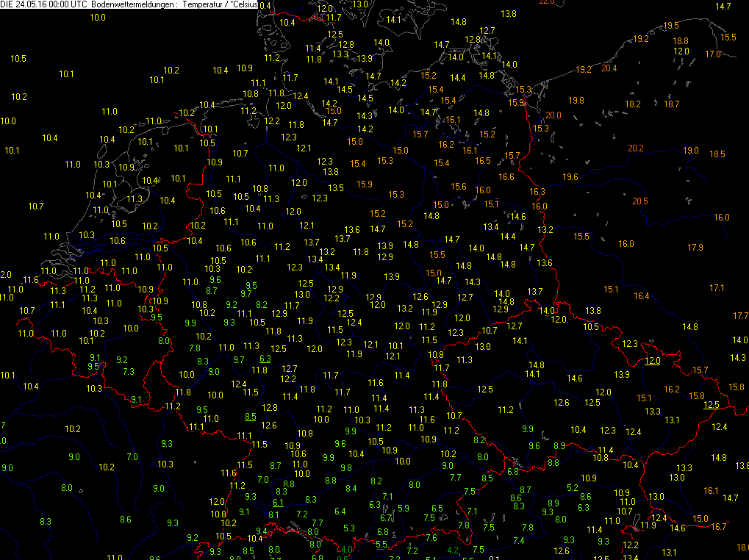The image size is (749, 560).
Task: Select the underlined 8.5 station reading
Action: (250, 416)
